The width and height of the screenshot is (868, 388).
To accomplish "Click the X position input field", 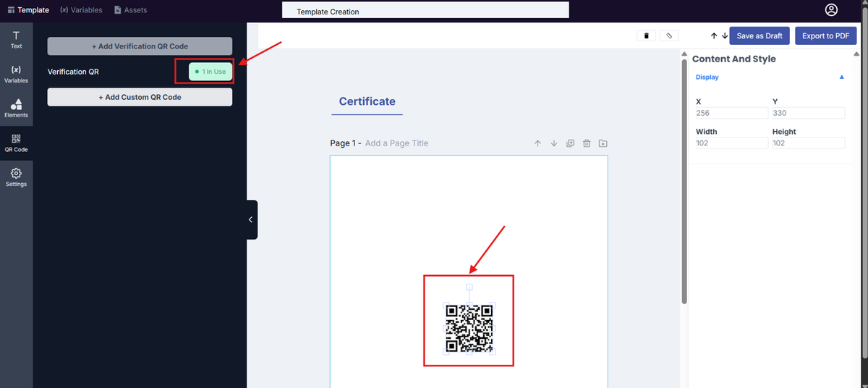I will point(731,113).
